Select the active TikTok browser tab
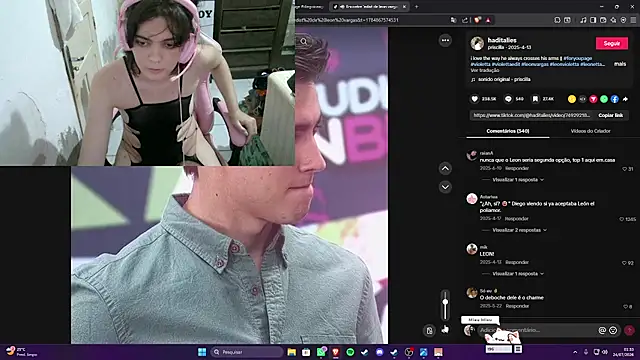 tap(369, 7)
